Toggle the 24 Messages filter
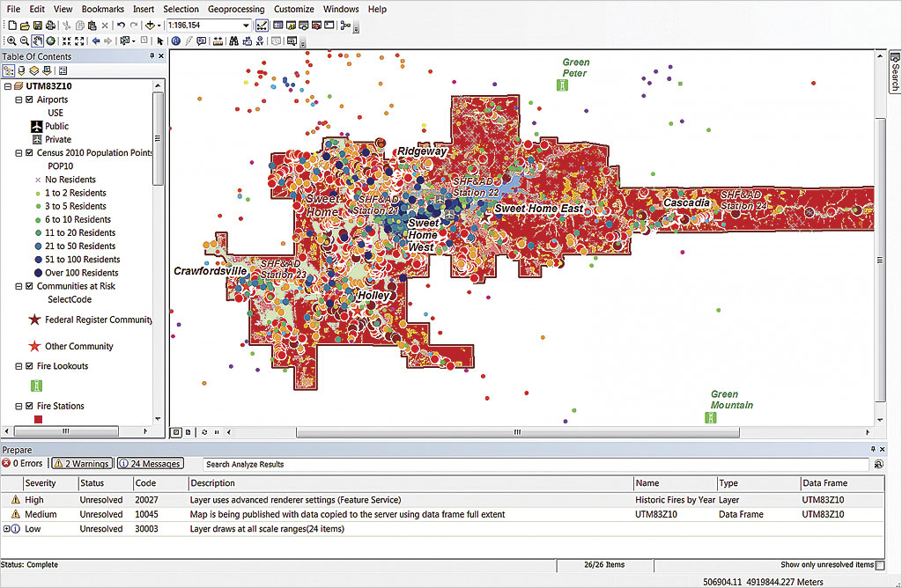Screen dimensions: 902x588 [151, 463]
